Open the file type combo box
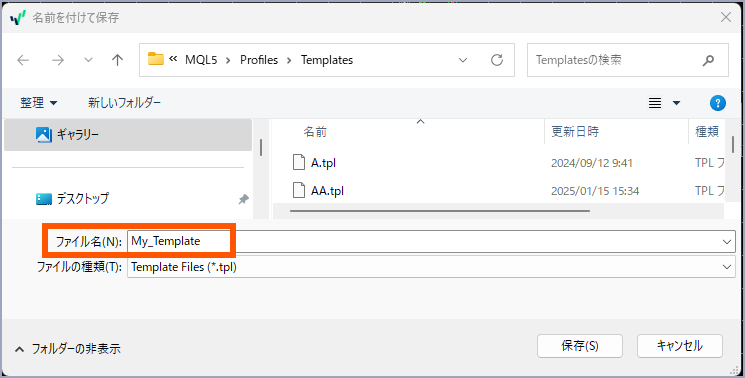 pyautogui.click(x=431, y=267)
